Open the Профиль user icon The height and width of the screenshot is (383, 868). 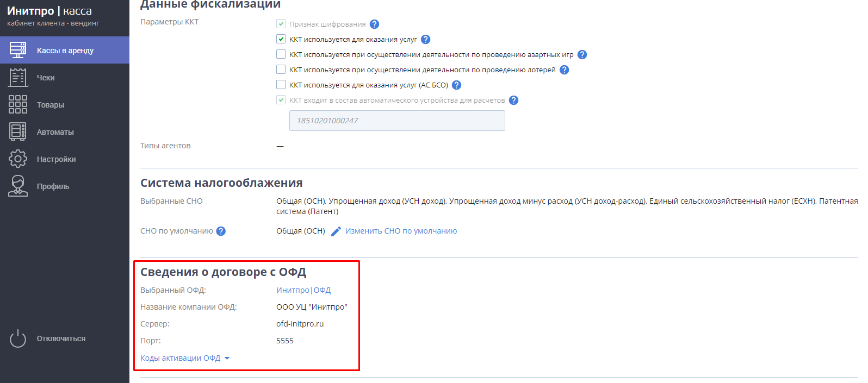coord(18,186)
